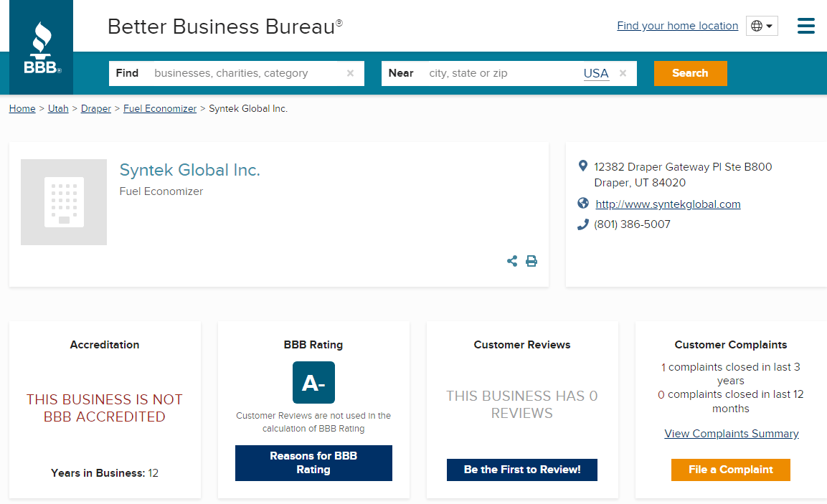Click the business placeholder building image
The width and height of the screenshot is (827, 504).
64,202
